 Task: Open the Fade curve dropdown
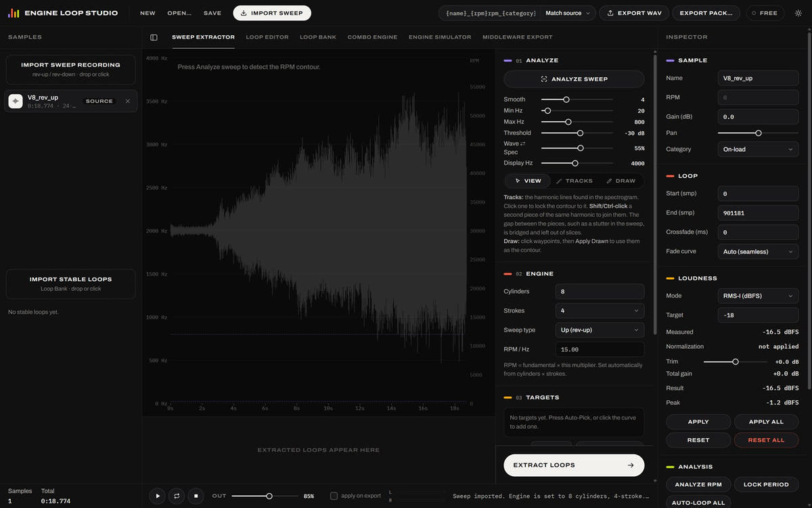(758, 251)
